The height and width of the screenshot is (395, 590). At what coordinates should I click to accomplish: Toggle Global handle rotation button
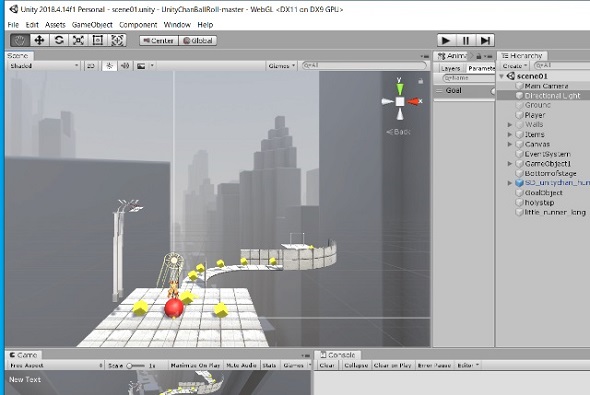pyautogui.click(x=198, y=41)
